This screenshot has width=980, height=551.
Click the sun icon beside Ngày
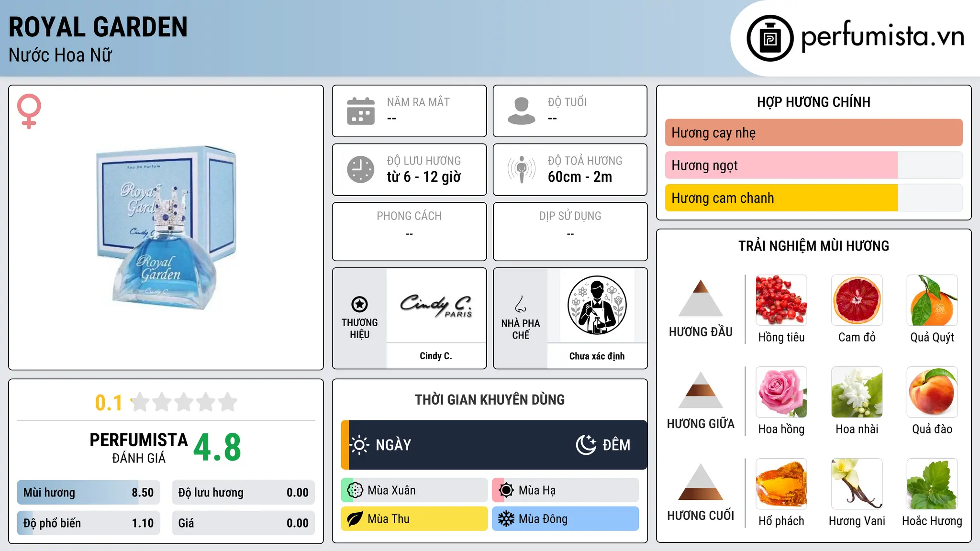359,445
